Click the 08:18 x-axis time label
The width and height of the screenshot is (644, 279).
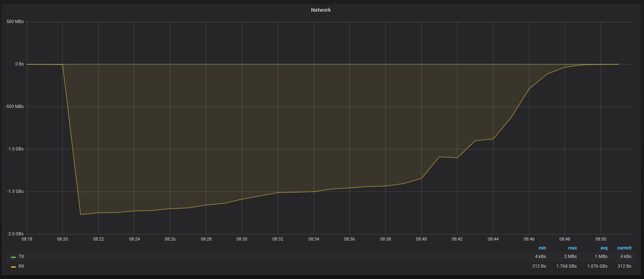[27, 239]
